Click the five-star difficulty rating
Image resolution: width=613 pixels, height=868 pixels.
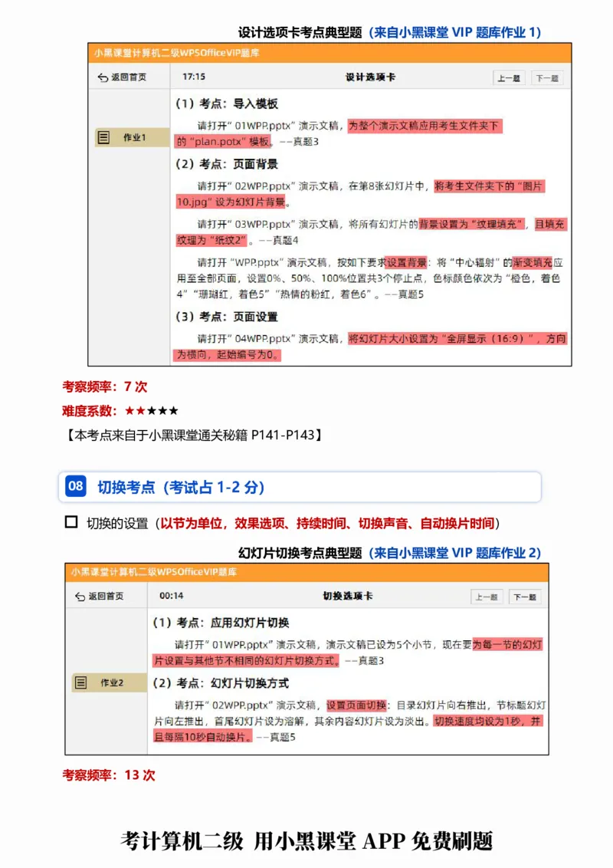coord(152,410)
